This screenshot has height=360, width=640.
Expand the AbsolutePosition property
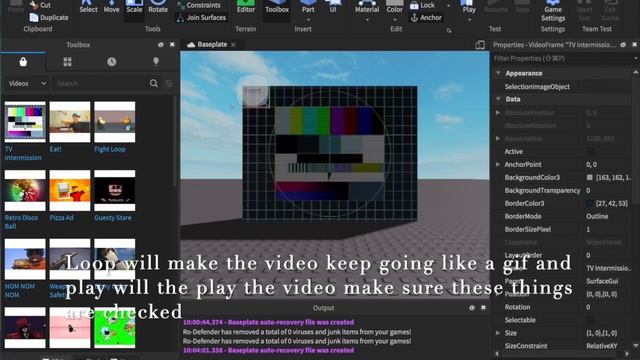(498, 113)
